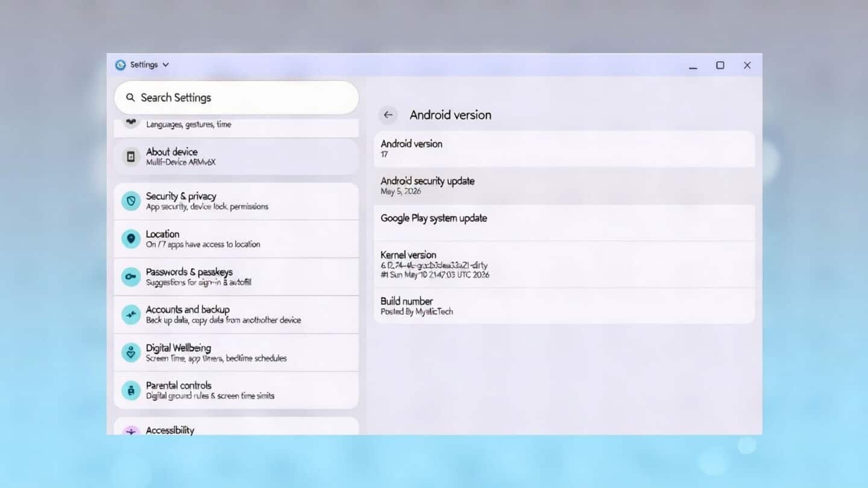Maximize the Settings window
Image resolution: width=868 pixels, height=488 pixels.
(x=720, y=65)
